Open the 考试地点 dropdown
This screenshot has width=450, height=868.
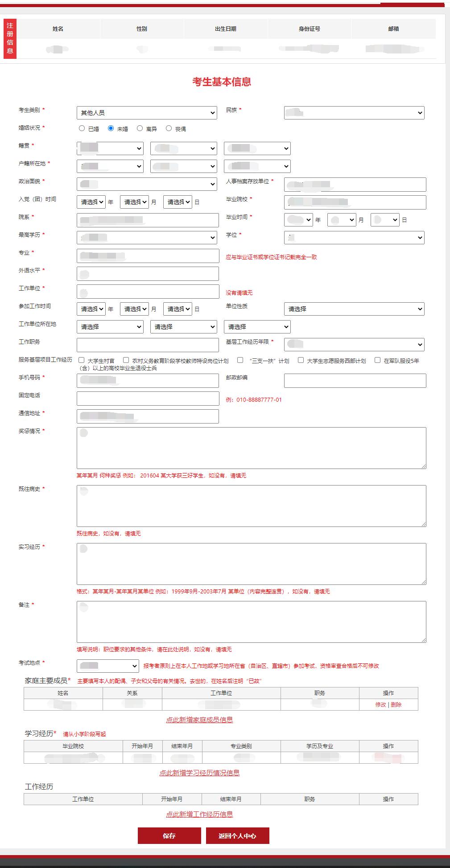tap(108, 666)
